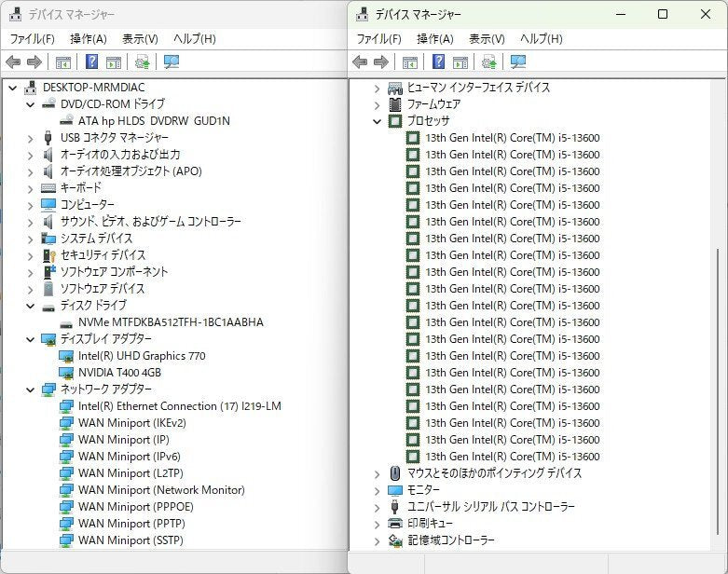Expand ヒューマン インターフェイス デバイス category
Viewport: 728px width, 574px height.
(377, 88)
